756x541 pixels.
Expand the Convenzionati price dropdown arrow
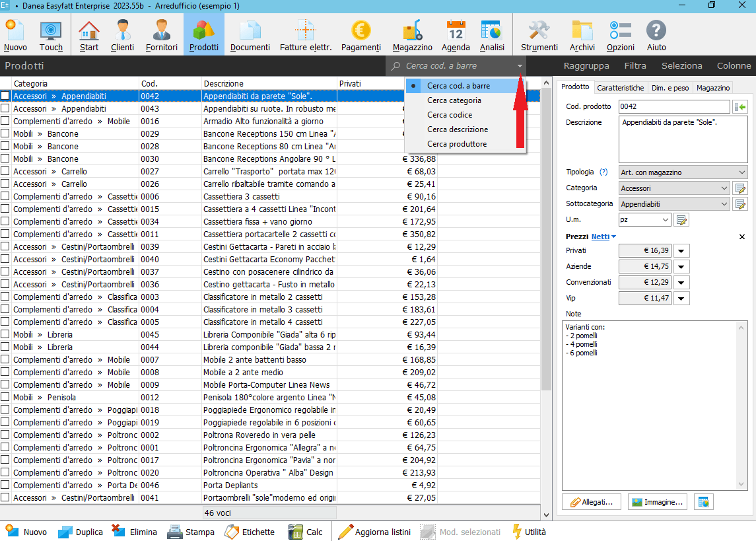(681, 283)
